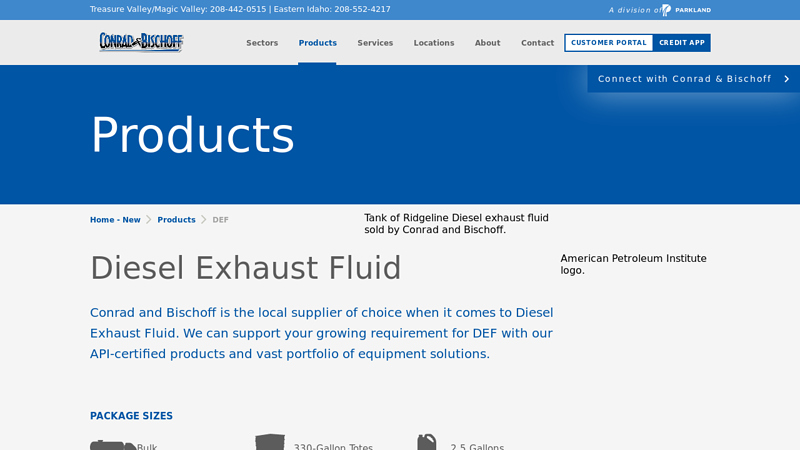Follow the Products breadcrumb link

(176, 220)
